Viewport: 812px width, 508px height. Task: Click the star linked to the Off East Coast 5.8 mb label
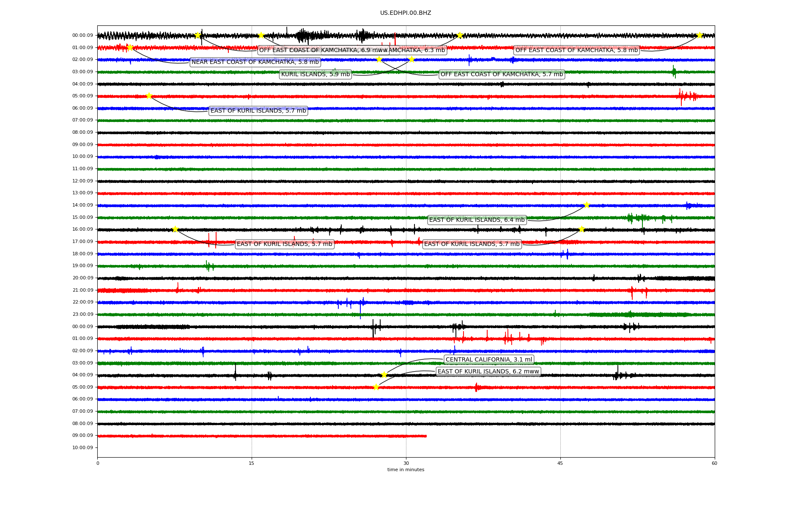(699, 35)
